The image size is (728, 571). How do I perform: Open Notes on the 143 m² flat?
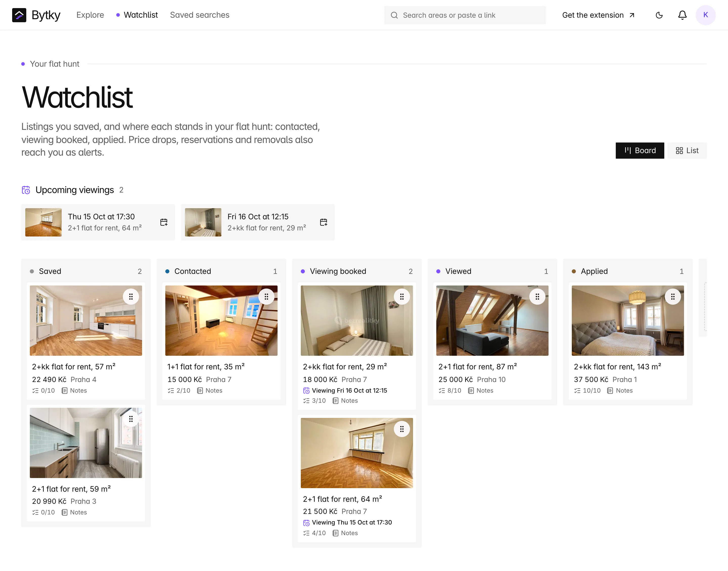click(620, 390)
